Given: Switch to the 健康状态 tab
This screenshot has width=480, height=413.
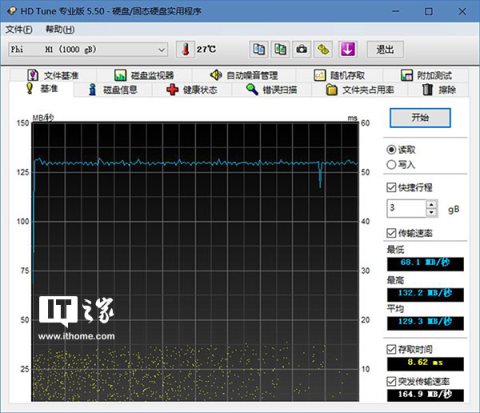Looking at the screenshot, I should 192,90.
